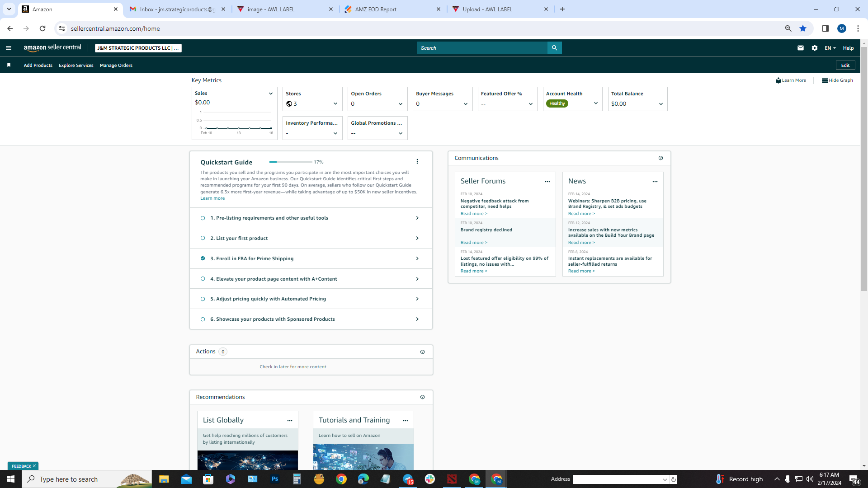Switch to the image - AWL LABEL tab
Screen dimensions: 868x488
click(x=285, y=9)
